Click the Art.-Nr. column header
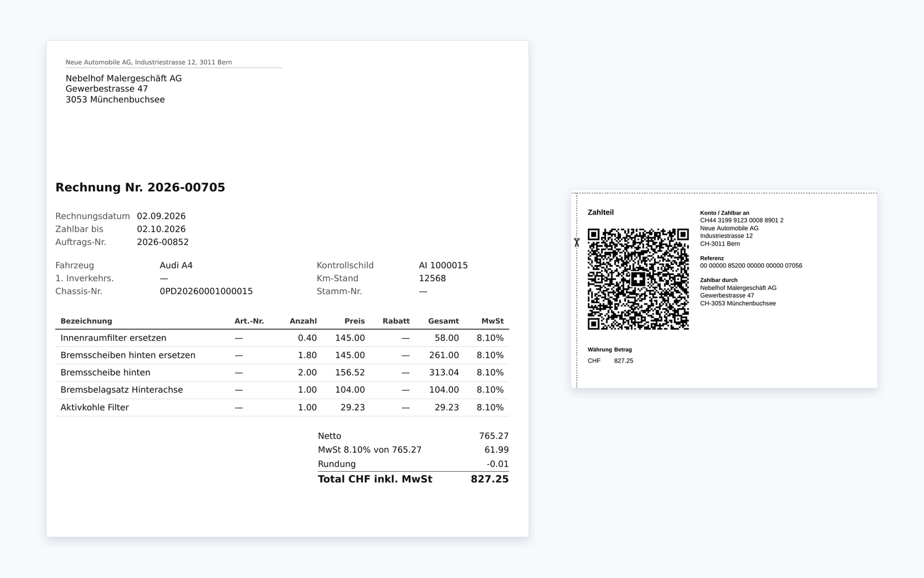 [x=249, y=321]
